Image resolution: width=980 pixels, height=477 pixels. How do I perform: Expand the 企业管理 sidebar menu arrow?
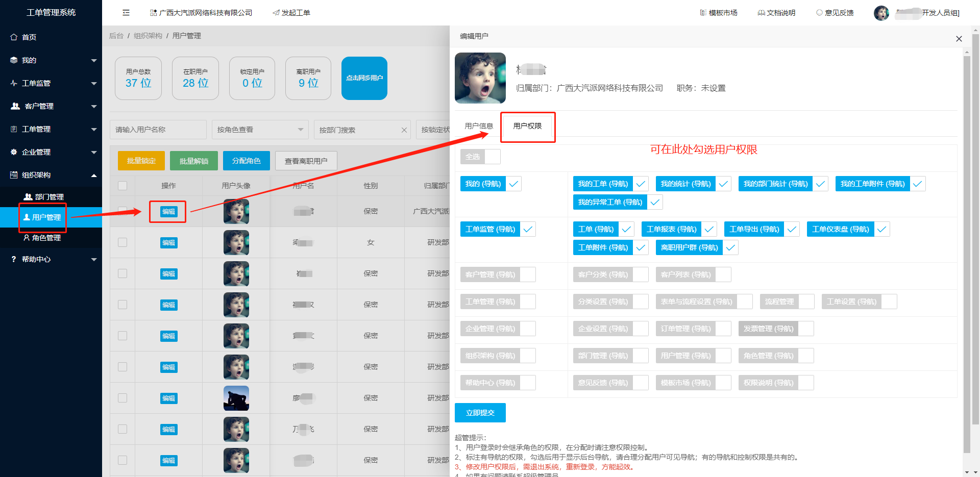pyautogui.click(x=94, y=153)
